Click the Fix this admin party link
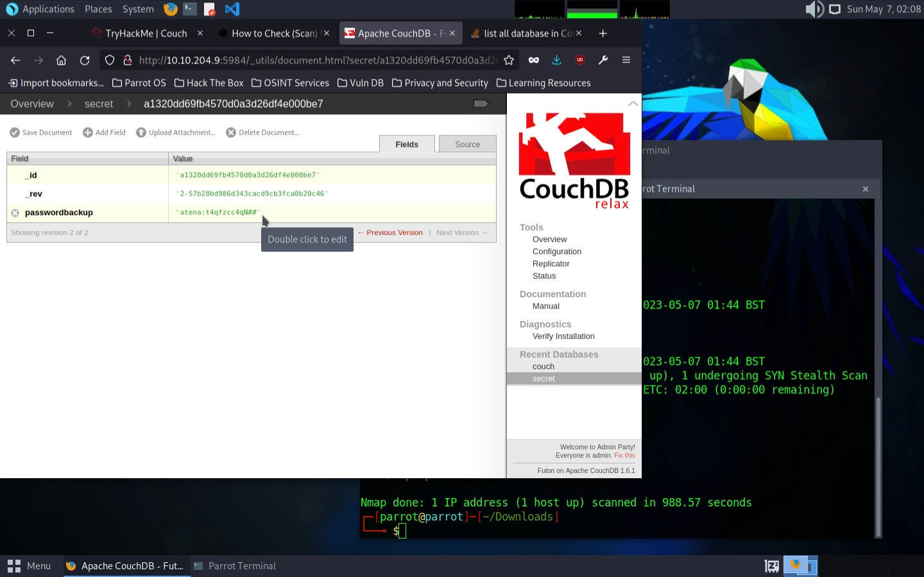 coord(624,456)
